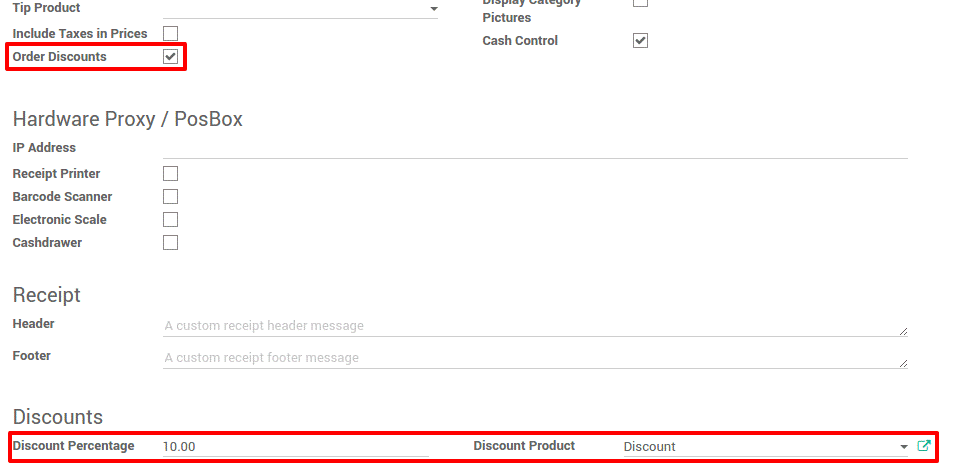957x467 pixels.
Task: Check the Barcode Scanner option
Action: coord(171,197)
